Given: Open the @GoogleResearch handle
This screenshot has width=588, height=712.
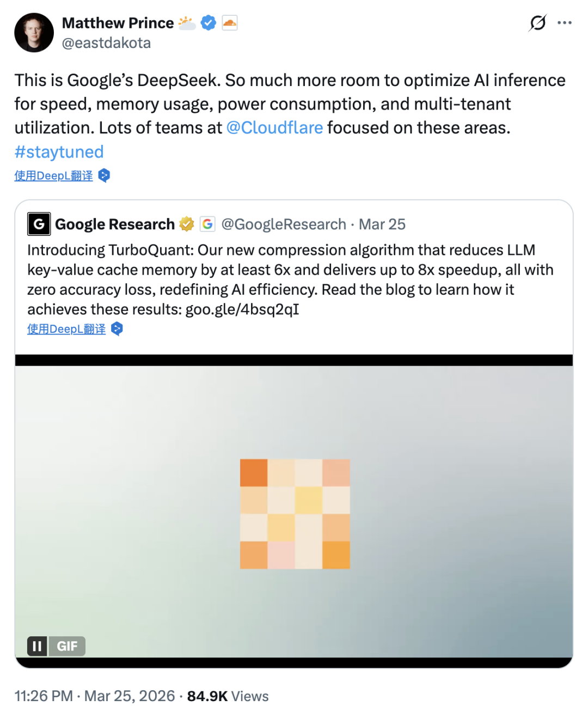Looking at the screenshot, I should (x=284, y=224).
